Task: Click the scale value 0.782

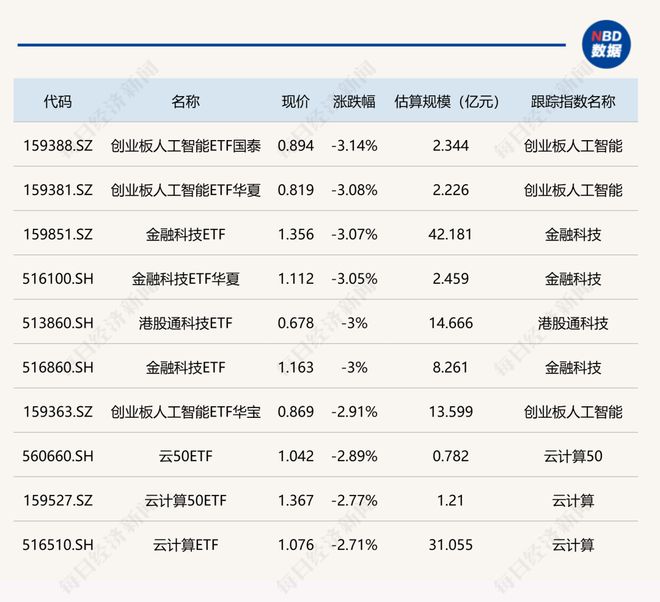Action: pos(450,456)
